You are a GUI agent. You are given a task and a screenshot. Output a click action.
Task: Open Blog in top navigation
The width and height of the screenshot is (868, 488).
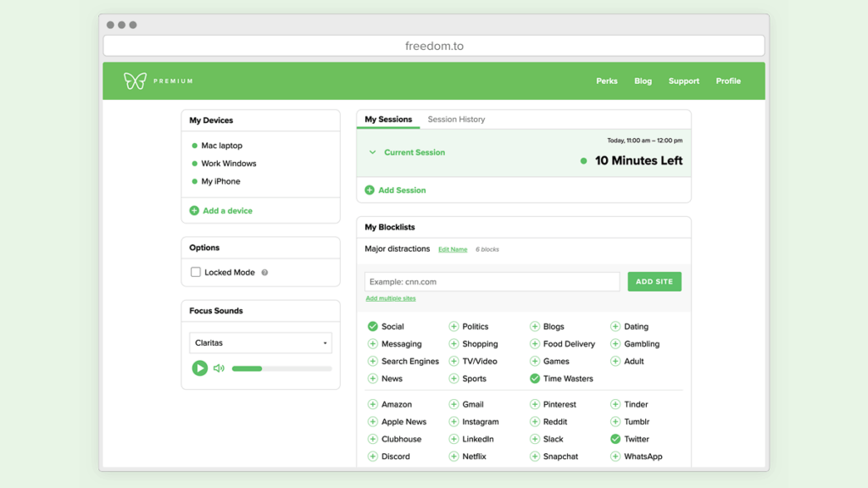click(x=643, y=80)
